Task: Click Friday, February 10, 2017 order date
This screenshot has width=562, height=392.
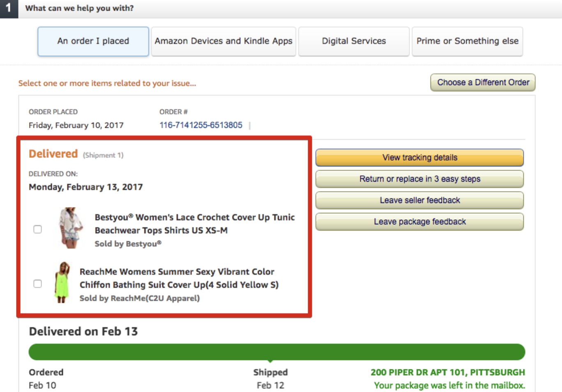Action: click(76, 125)
